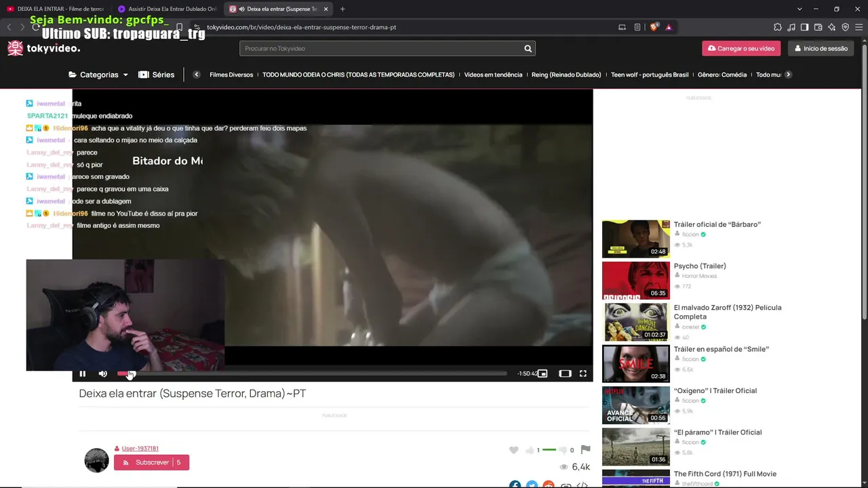Add the video to favorites with the heart
Image resolution: width=868 pixels, height=488 pixels.
(x=514, y=450)
